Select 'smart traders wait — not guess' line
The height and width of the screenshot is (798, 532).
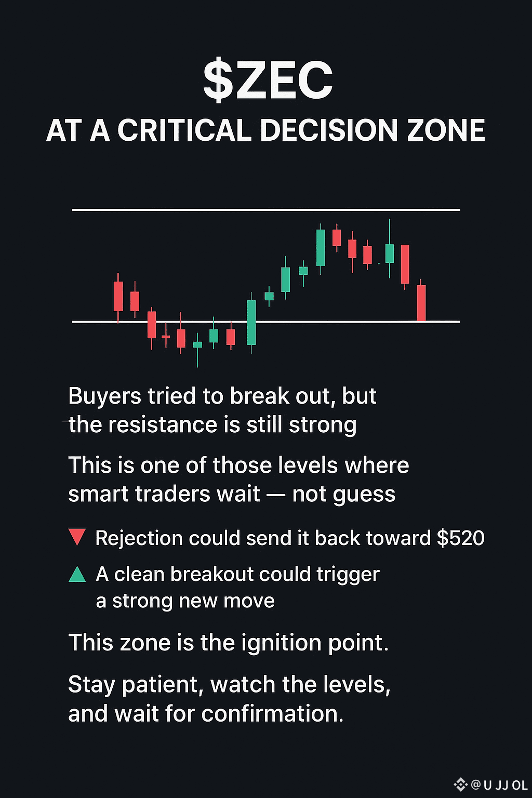pyautogui.click(x=232, y=494)
